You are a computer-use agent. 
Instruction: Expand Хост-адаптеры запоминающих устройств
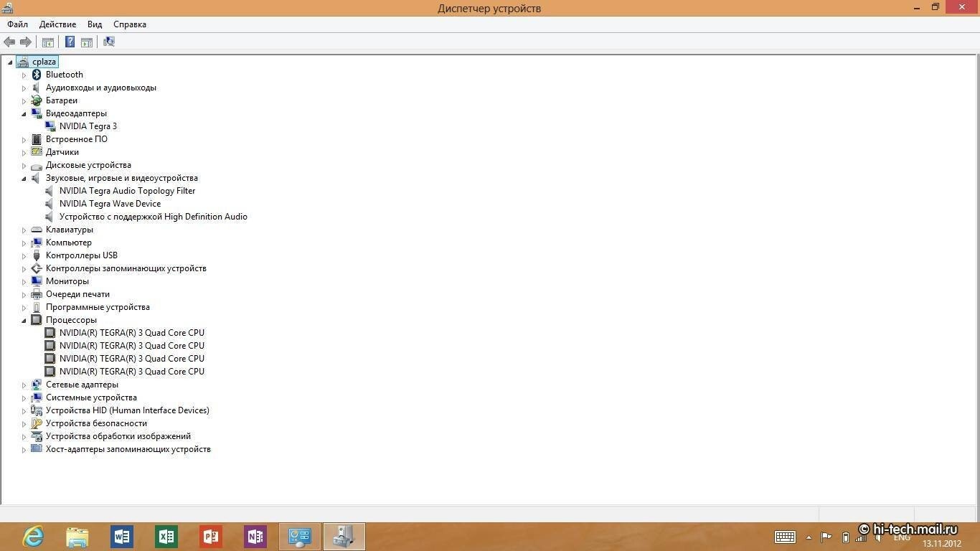[x=24, y=449]
